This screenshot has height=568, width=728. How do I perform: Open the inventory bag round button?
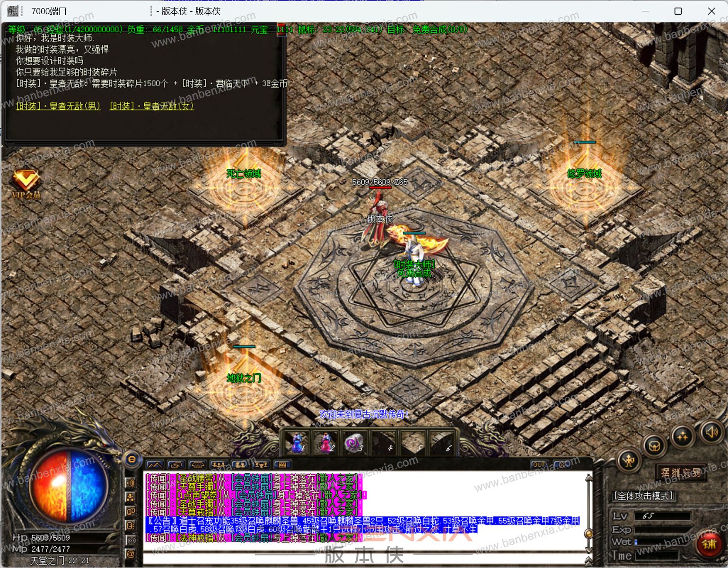(x=655, y=446)
